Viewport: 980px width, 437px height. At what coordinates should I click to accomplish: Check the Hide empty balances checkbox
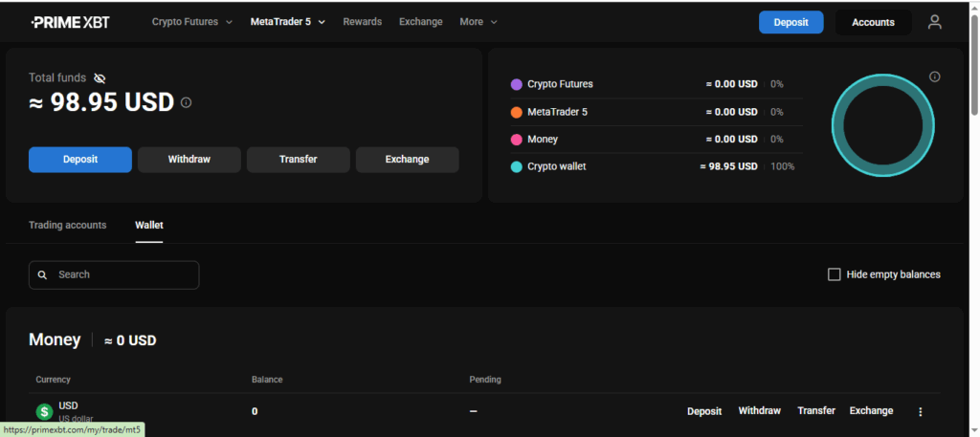[835, 274]
